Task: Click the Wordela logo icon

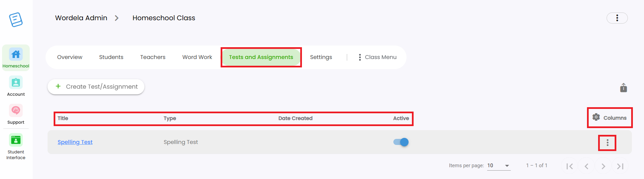Action: point(16,20)
